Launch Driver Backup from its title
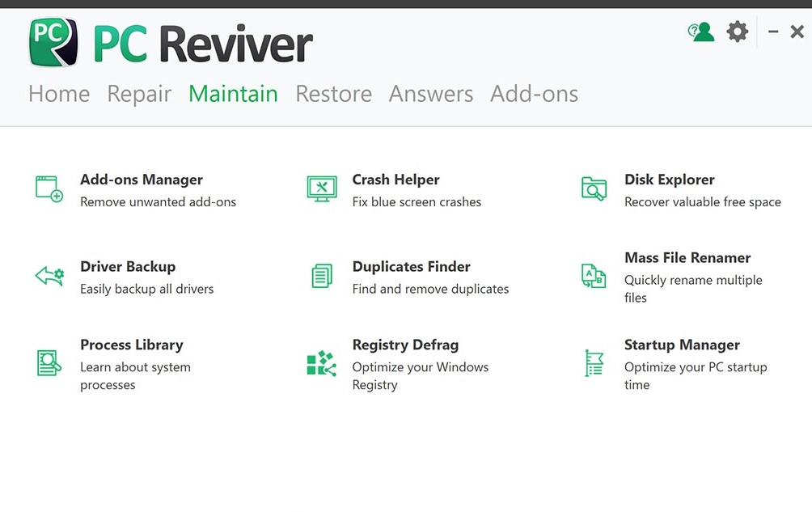This screenshot has height=512, width=812. pyautogui.click(x=128, y=267)
